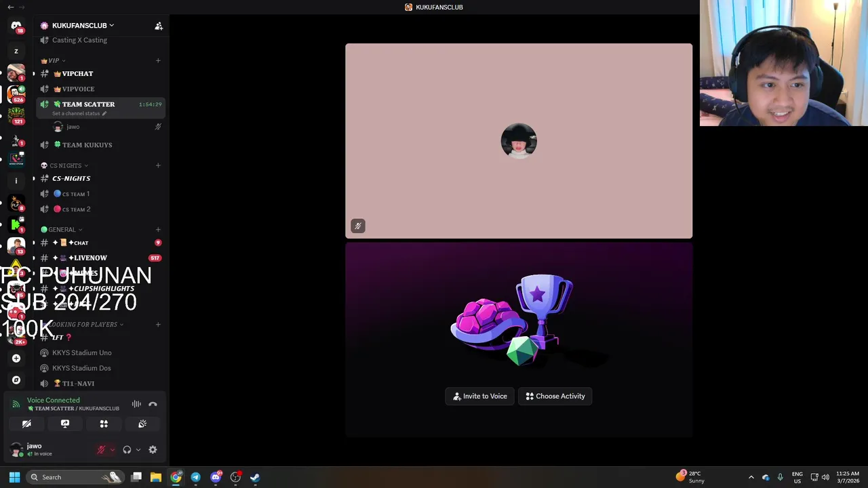868x488 pixels.
Task: Join CS TEAM 2 voice channel
Action: point(100,209)
